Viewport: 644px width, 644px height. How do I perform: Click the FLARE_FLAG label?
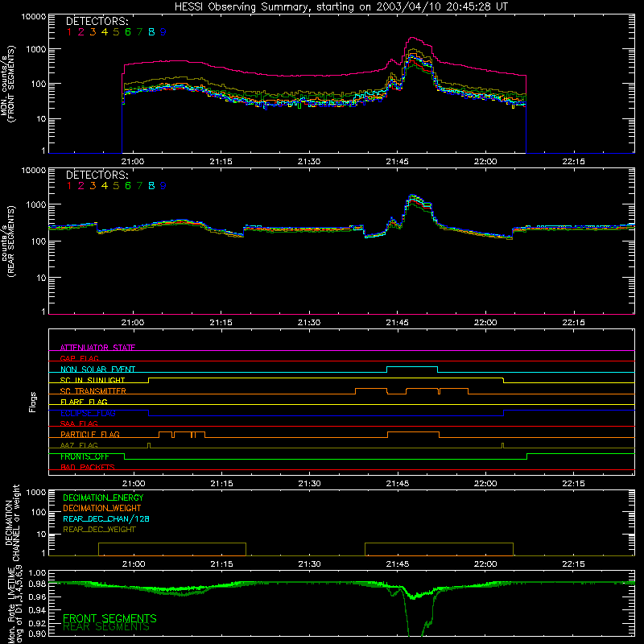(84, 402)
